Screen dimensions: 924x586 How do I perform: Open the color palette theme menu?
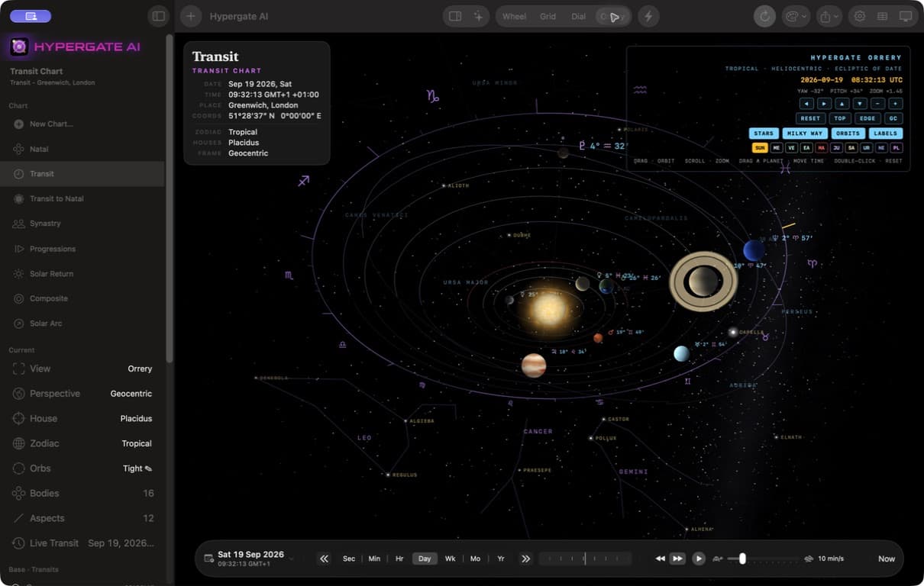[795, 16]
